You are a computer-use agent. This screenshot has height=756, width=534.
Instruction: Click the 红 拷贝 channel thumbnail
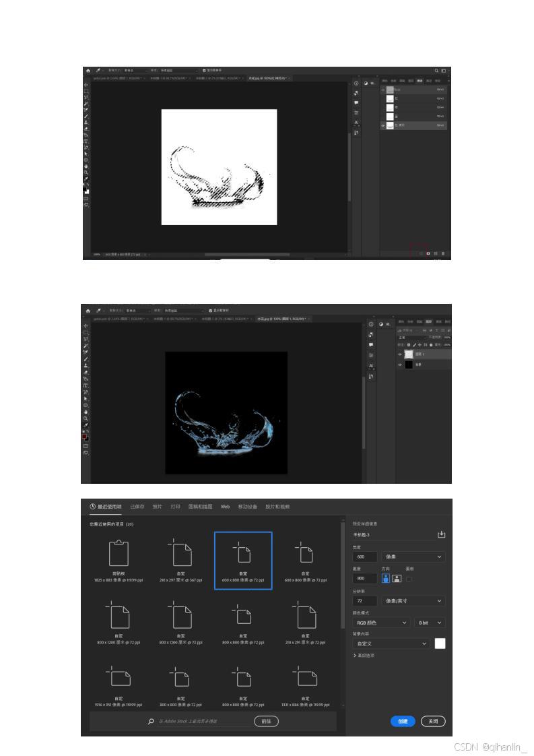coord(390,125)
